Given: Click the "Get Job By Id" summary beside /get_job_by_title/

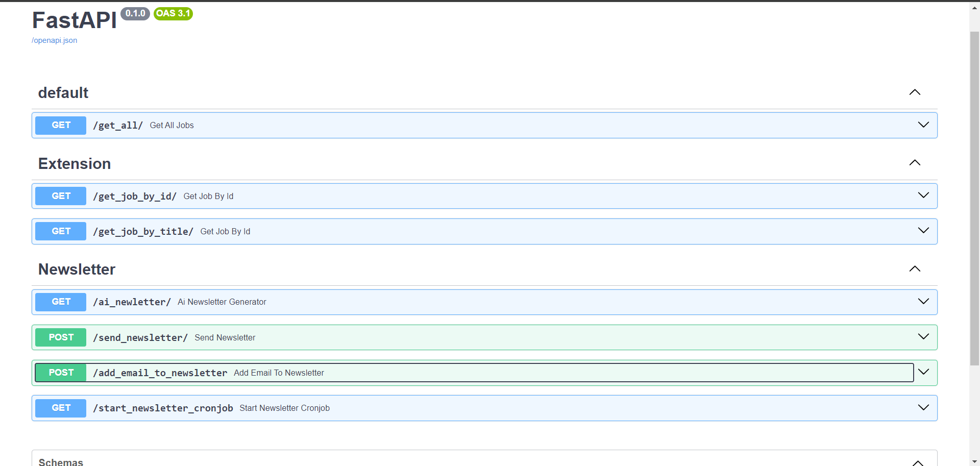Looking at the screenshot, I should 225,232.
